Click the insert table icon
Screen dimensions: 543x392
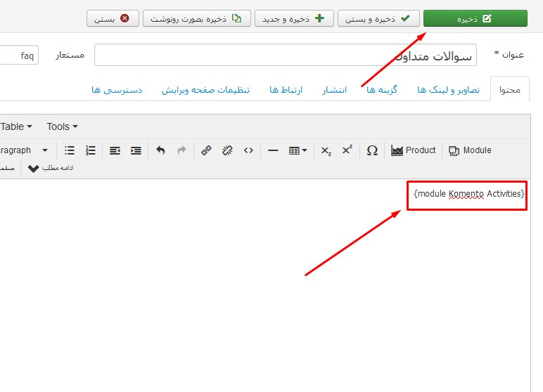click(x=294, y=150)
